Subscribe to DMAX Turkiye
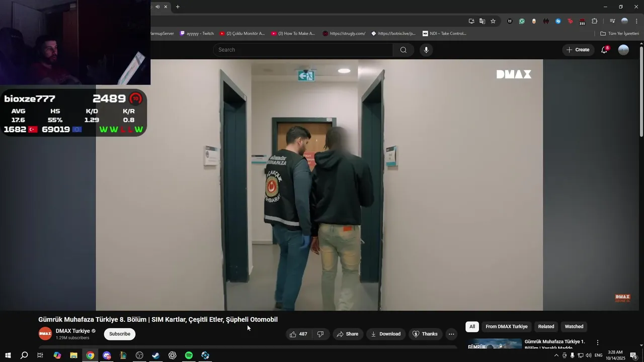Screen dimensions: 644x362 click(120, 334)
